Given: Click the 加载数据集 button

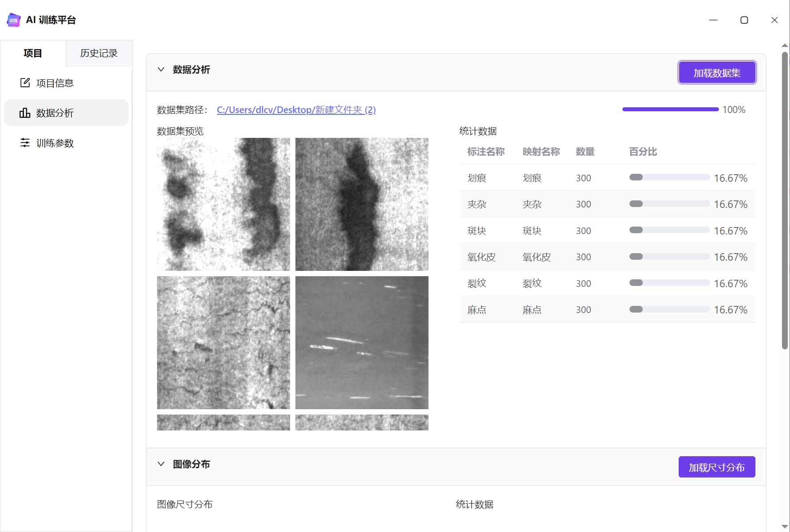Looking at the screenshot, I should (x=717, y=73).
